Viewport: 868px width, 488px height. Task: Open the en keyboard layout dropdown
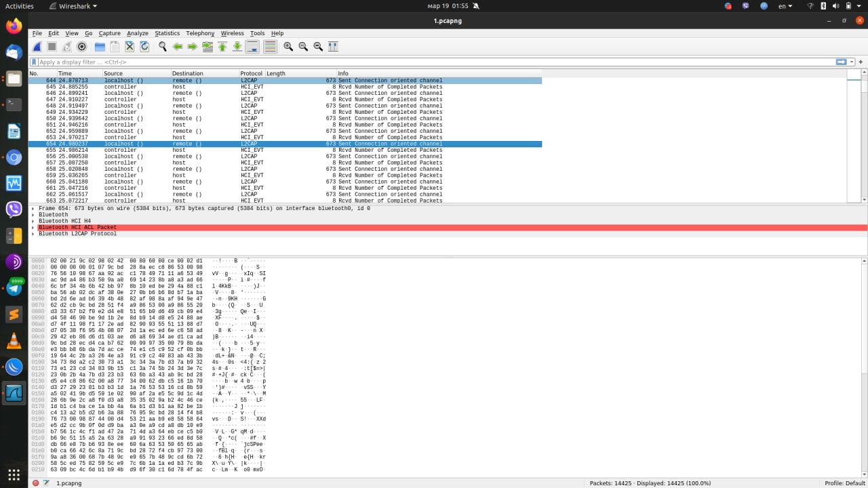(785, 6)
